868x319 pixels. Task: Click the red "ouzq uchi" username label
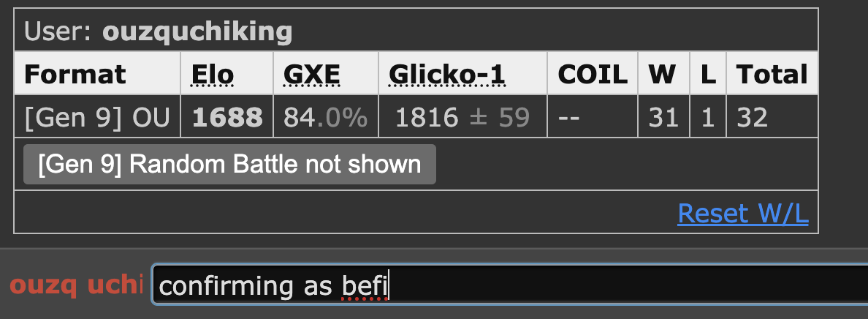coord(75,286)
